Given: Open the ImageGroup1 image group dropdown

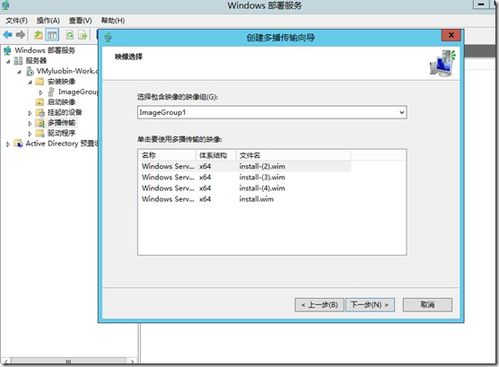Looking at the screenshot, I should pyautogui.click(x=272, y=112).
